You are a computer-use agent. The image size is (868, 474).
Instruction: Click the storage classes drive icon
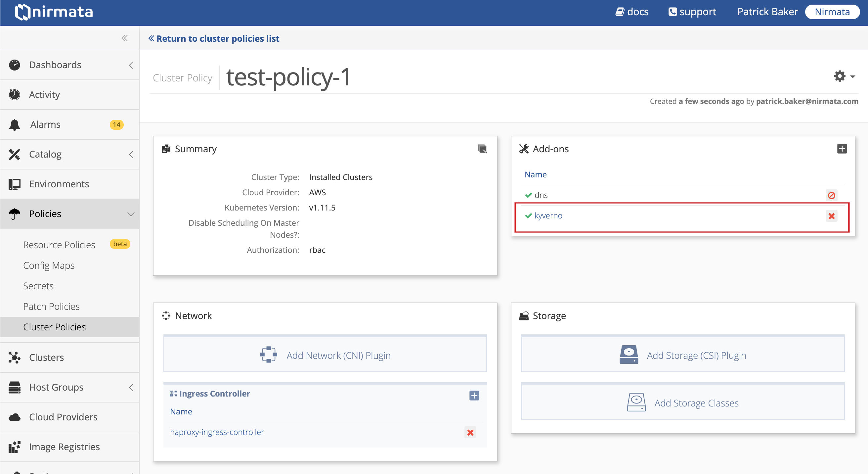pos(636,402)
